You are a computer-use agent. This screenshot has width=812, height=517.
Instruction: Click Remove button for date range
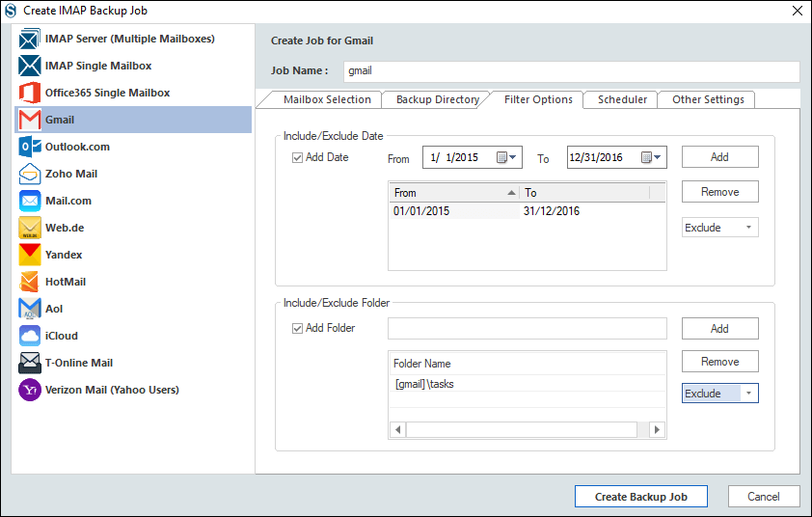[x=719, y=192]
